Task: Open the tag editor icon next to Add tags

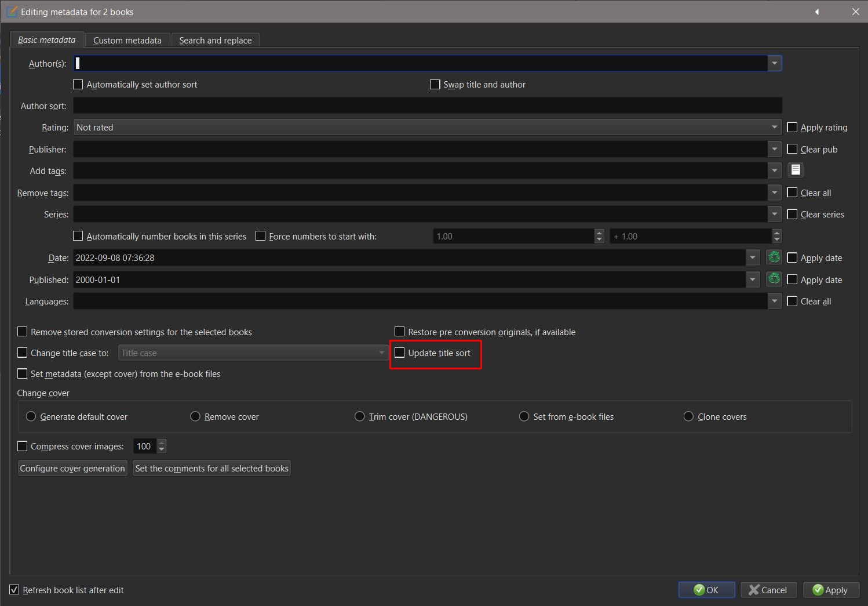Action: (x=796, y=170)
